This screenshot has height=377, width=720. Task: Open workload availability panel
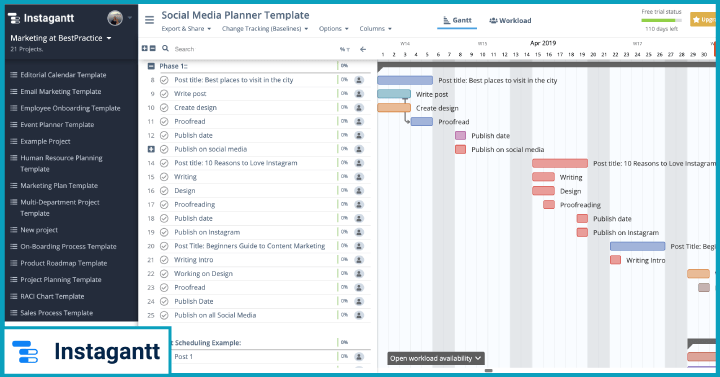click(436, 358)
